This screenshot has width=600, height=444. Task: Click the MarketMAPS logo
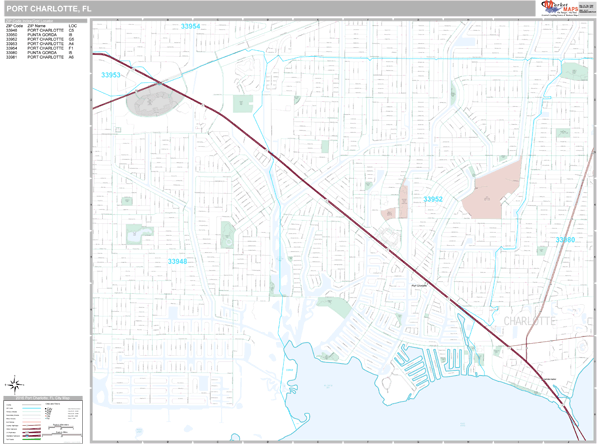coord(559,8)
